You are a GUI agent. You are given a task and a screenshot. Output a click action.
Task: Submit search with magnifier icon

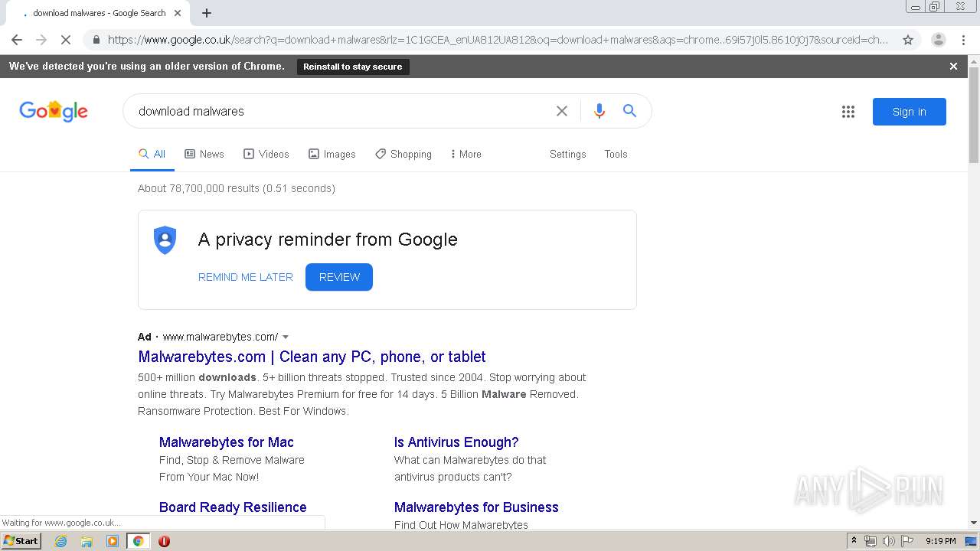pos(629,111)
